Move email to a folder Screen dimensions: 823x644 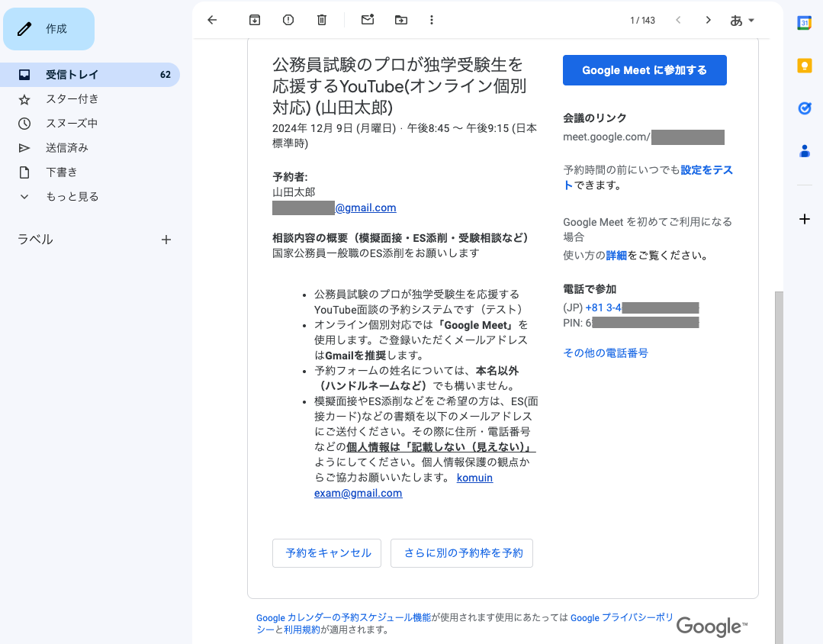(401, 20)
